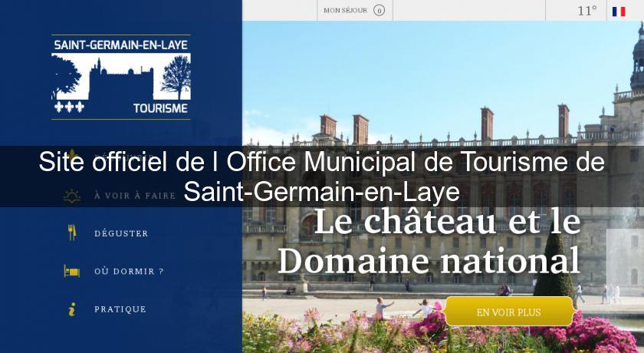Click the En voir plus button

[x=508, y=312]
